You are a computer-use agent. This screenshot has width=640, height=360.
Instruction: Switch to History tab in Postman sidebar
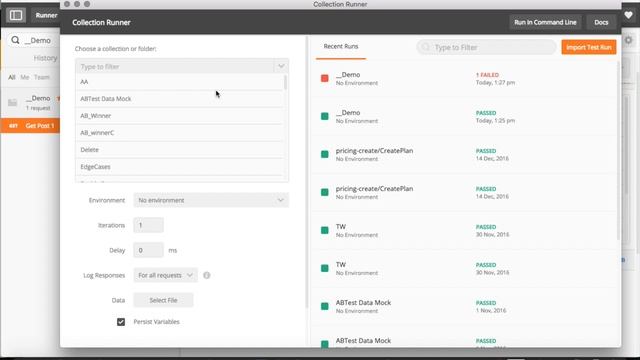[45, 58]
